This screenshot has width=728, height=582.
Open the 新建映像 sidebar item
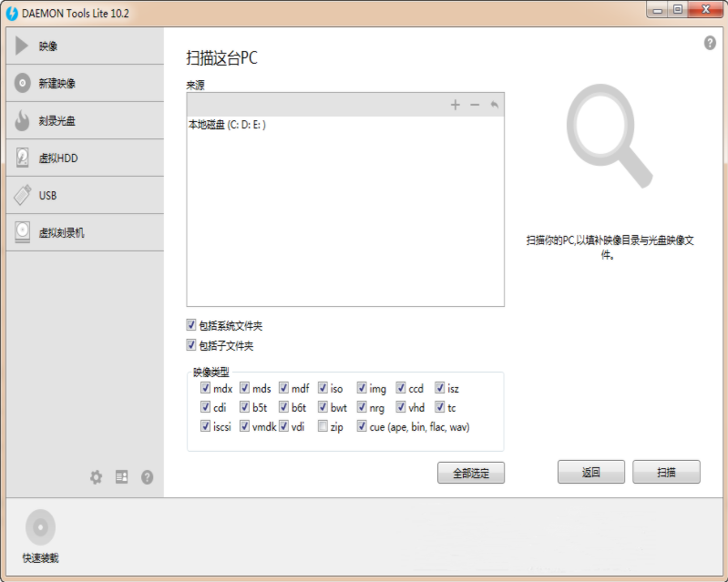click(85, 83)
